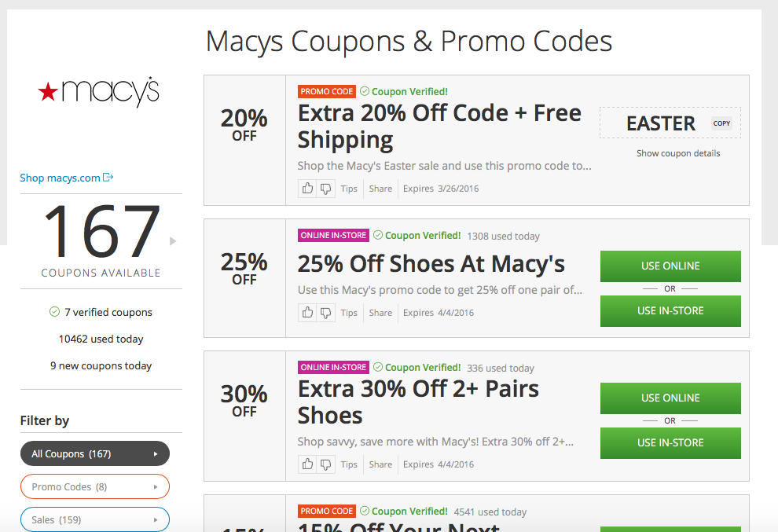Show coupon details for EASTER code
778x532 pixels.
pyautogui.click(x=678, y=153)
